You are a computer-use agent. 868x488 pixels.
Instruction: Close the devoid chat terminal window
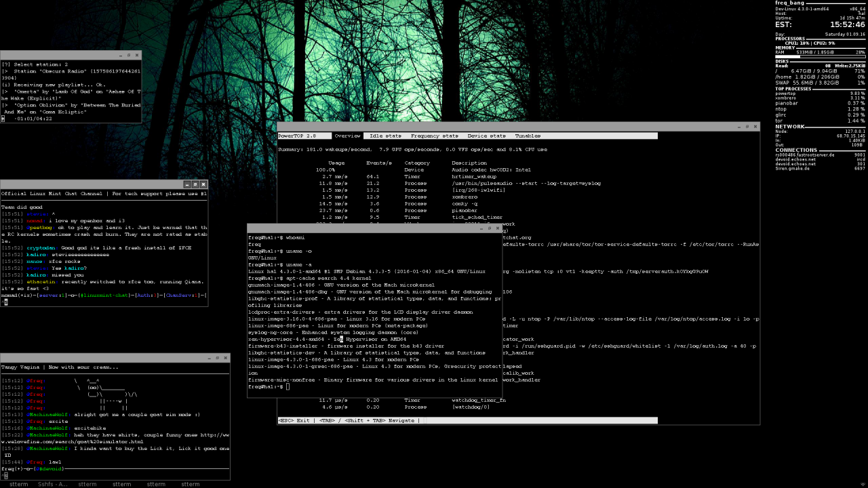click(225, 358)
